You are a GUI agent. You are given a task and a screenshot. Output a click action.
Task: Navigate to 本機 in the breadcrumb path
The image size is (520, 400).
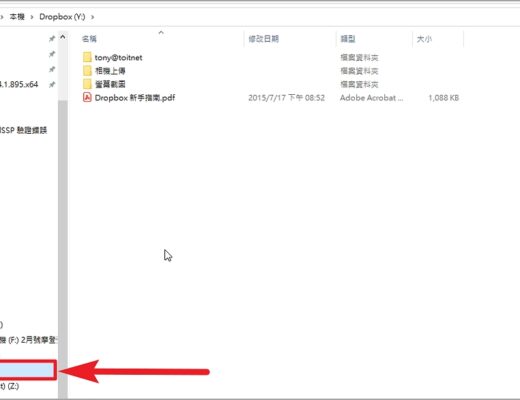(17, 17)
